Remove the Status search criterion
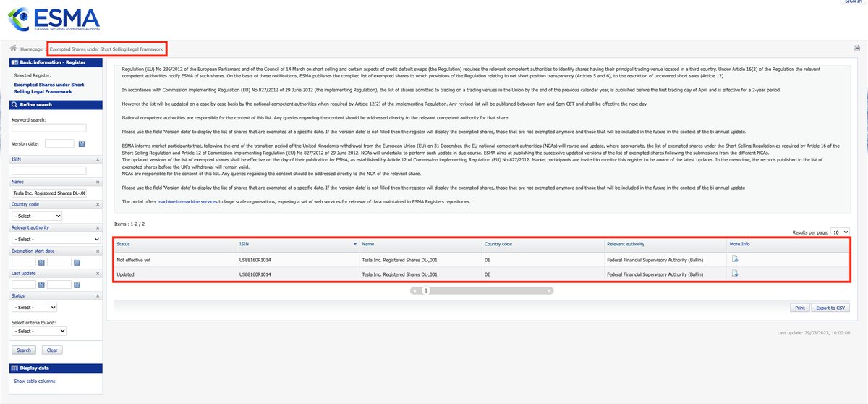 [x=98, y=295]
